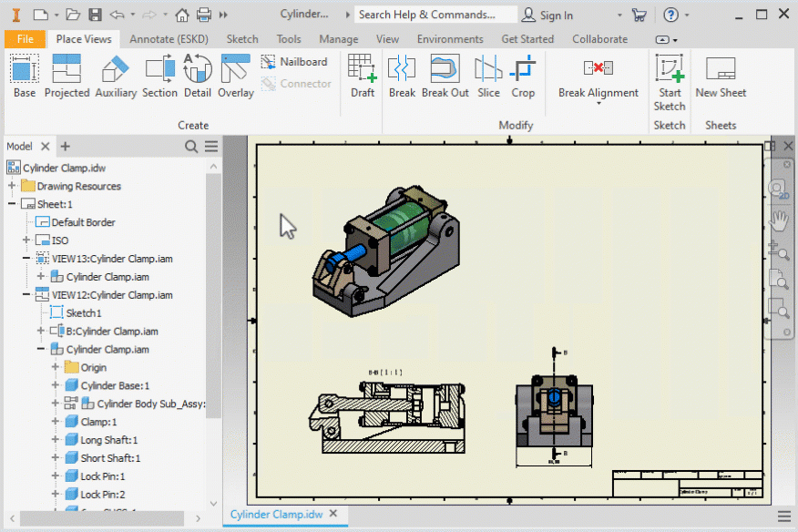Image resolution: width=798 pixels, height=532 pixels.
Task: Choose the Auxiliary view tool
Action: click(x=116, y=75)
